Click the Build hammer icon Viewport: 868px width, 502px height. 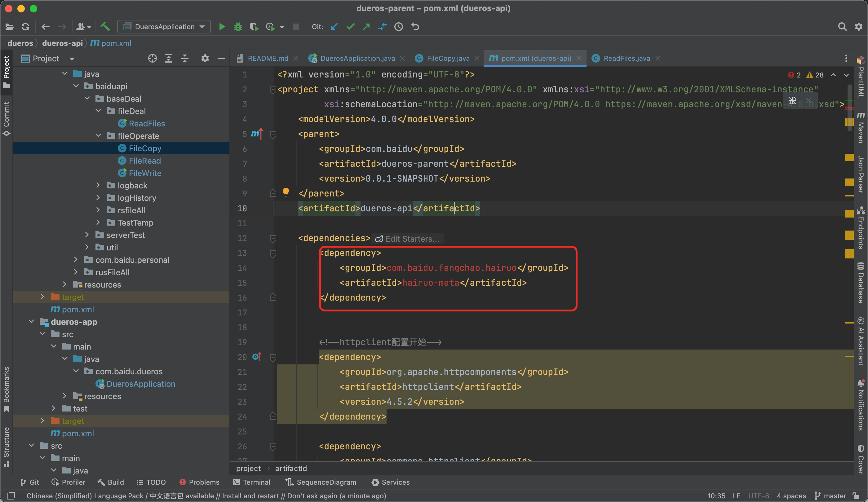[x=105, y=27]
